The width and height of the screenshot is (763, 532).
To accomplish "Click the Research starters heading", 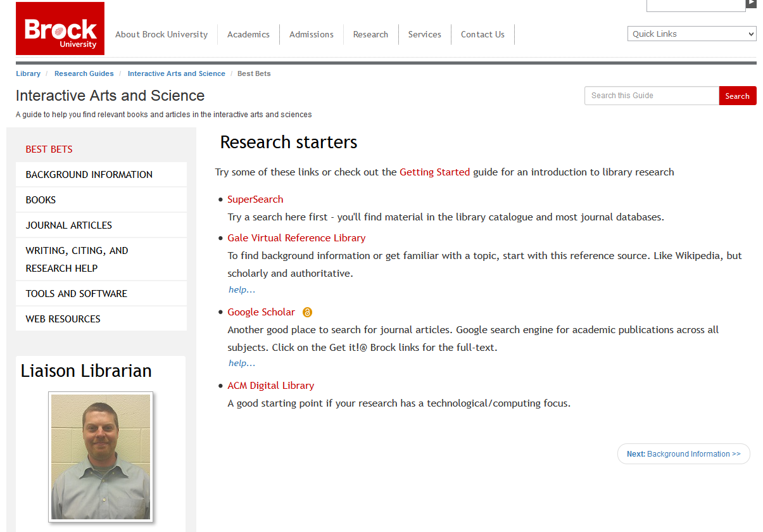I will point(289,142).
